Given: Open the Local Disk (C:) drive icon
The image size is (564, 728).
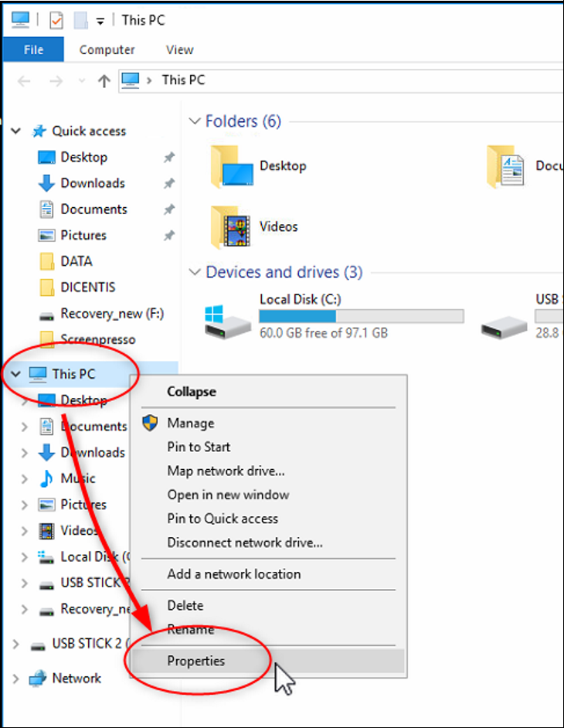Looking at the screenshot, I should [x=227, y=320].
